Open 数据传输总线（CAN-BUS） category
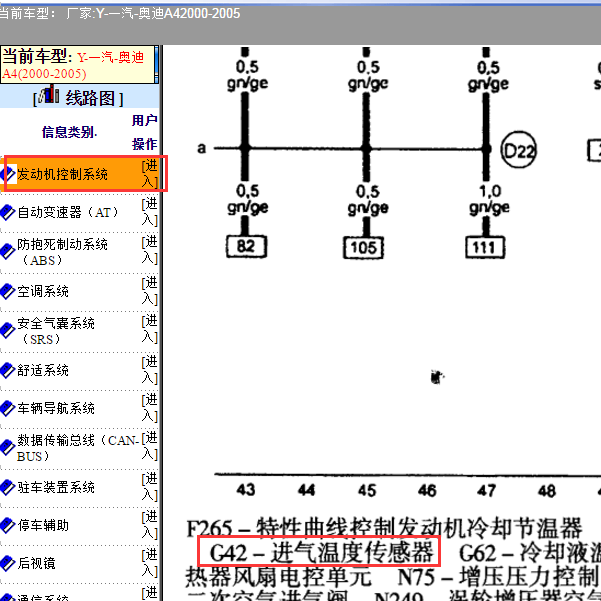This screenshot has height=601, width=601. tap(78, 448)
